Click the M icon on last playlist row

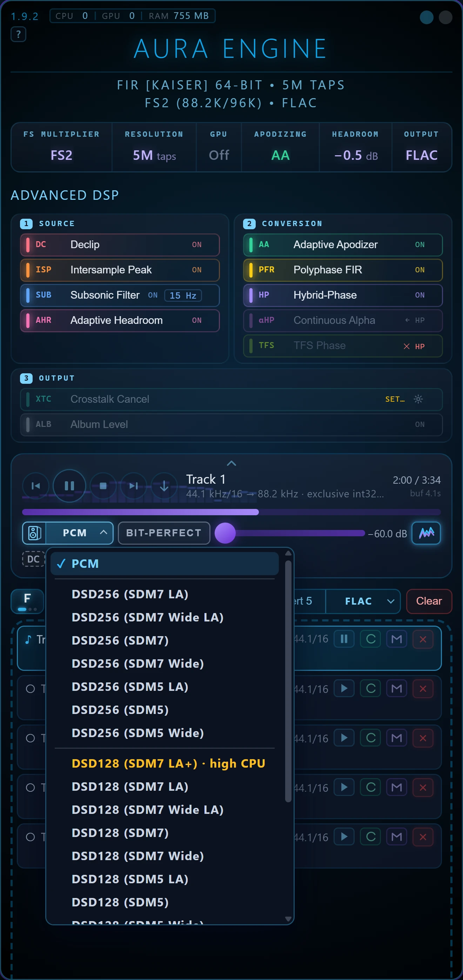(397, 837)
